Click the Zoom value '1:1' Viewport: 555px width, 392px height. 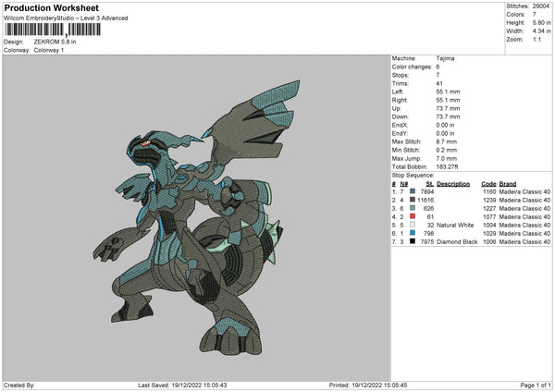click(536, 39)
